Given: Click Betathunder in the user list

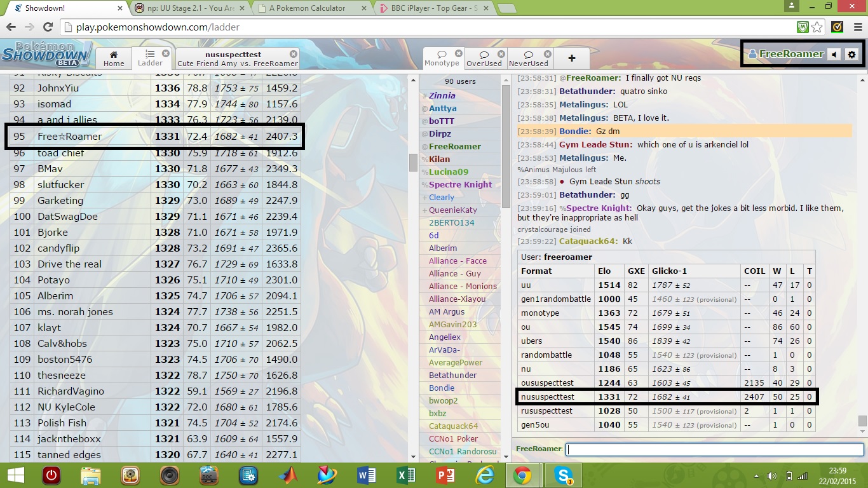Looking at the screenshot, I should [452, 375].
